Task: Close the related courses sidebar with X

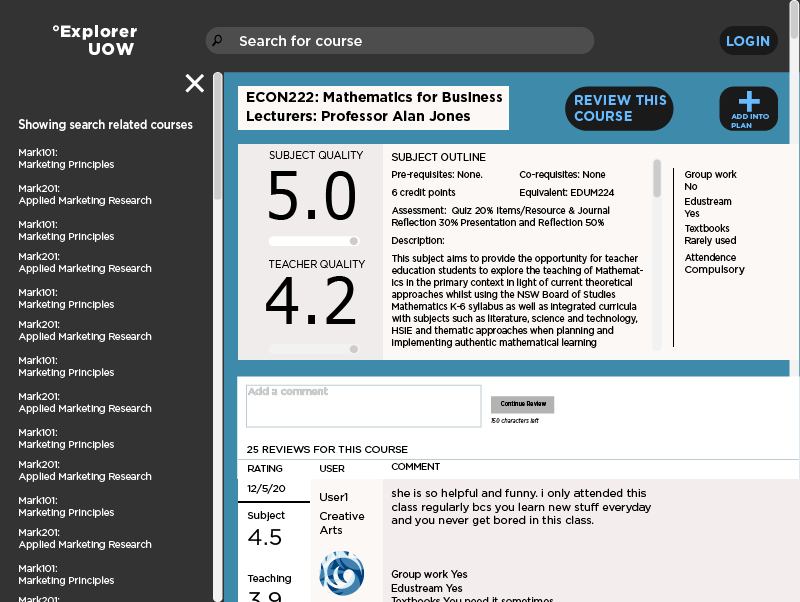Action: (194, 83)
